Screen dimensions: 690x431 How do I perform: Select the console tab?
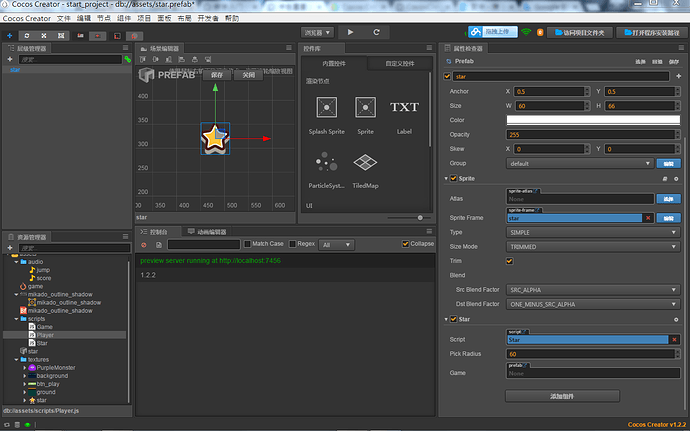pyautogui.click(x=158, y=232)
